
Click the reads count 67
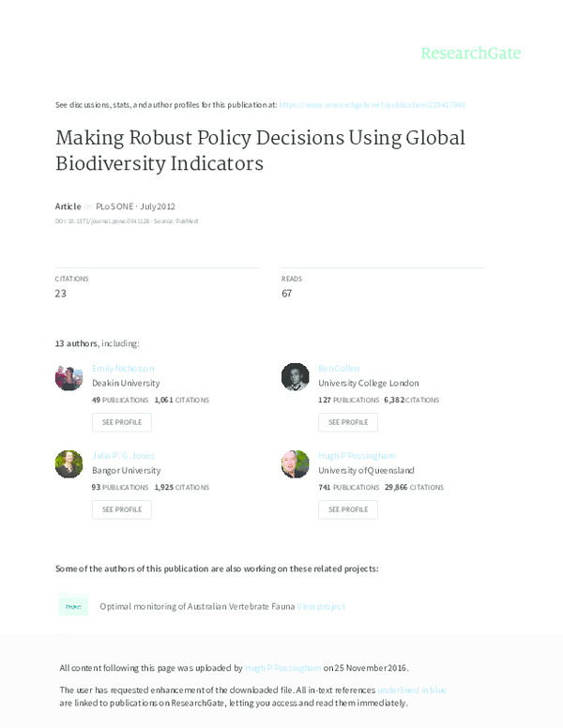[286, 294]
